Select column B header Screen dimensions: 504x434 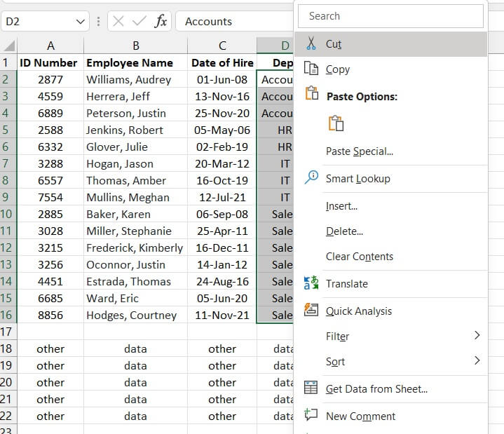click(135, 46)
